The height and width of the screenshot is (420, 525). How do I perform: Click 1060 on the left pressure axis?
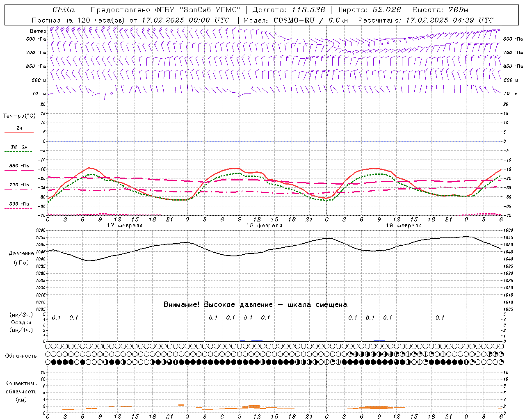point(41,231)
